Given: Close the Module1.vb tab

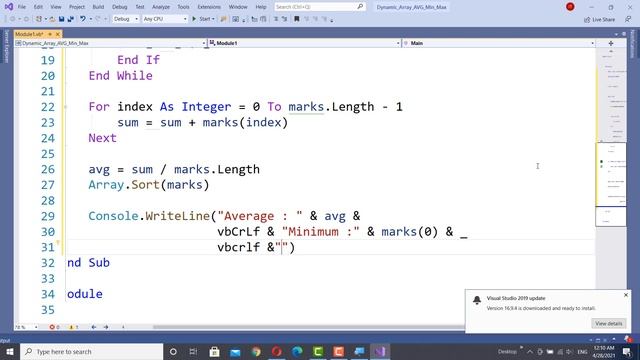Looking at the screenshot, I should 58,34.
